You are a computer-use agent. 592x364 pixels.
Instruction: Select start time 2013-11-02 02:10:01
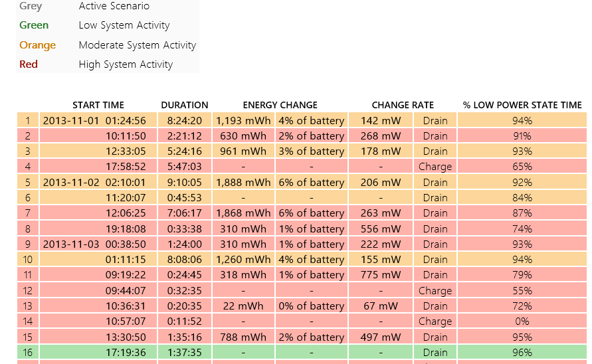[x=98, y=183]
